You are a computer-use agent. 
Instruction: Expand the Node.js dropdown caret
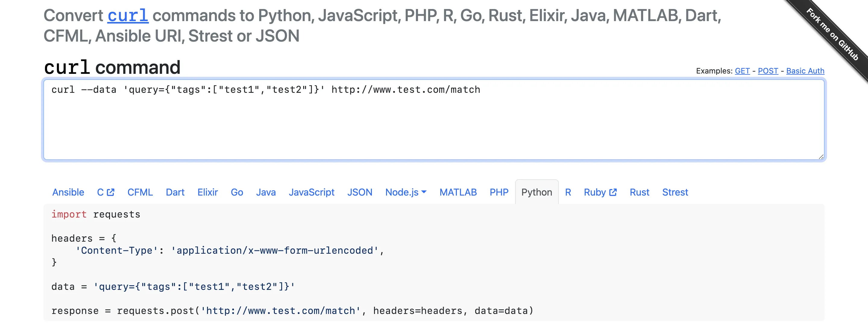pyautogui.click(x=424, y=192)
